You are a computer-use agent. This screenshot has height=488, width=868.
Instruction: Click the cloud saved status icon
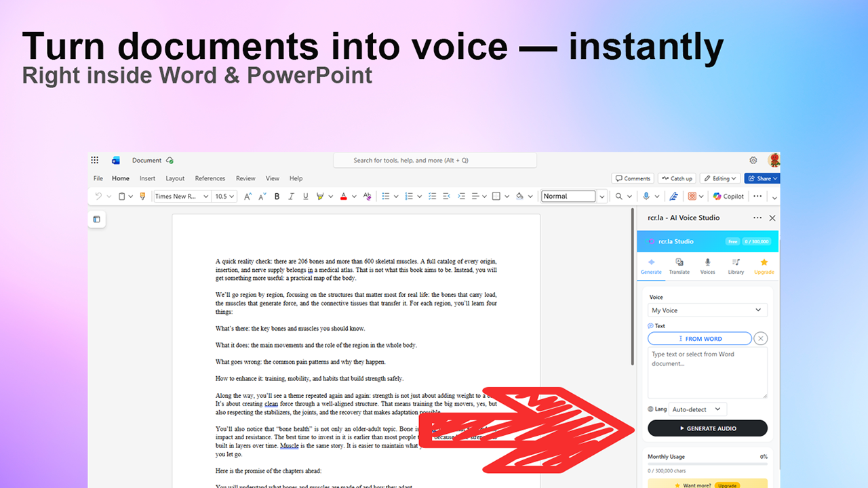[170, 161]
